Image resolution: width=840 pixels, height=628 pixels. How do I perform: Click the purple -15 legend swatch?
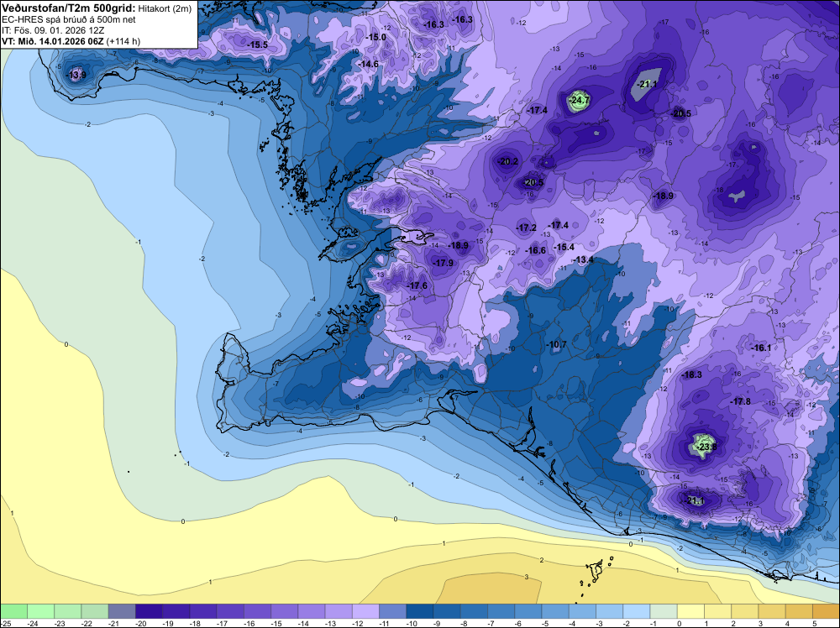point(285,611)
